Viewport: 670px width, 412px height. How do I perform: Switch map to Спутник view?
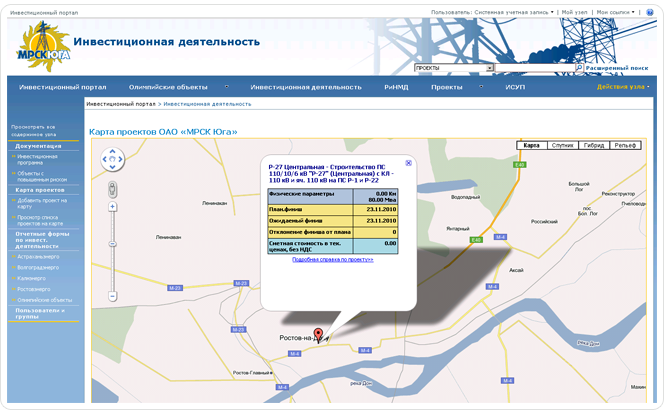(562, 145)
